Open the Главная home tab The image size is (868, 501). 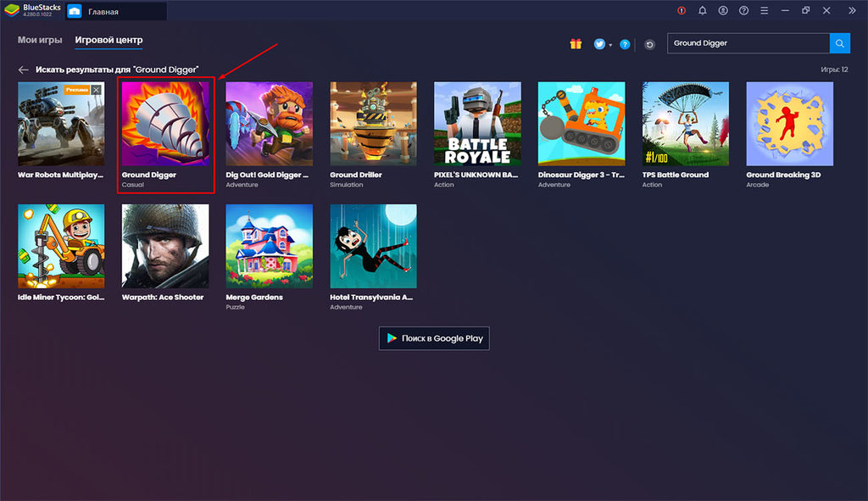pos(116,11)
